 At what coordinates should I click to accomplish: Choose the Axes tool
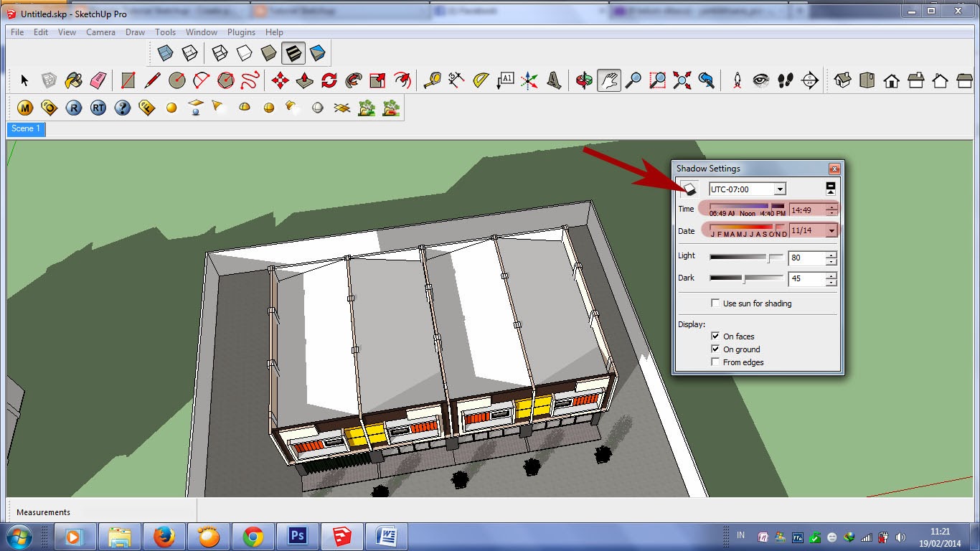tap(529, 80)
